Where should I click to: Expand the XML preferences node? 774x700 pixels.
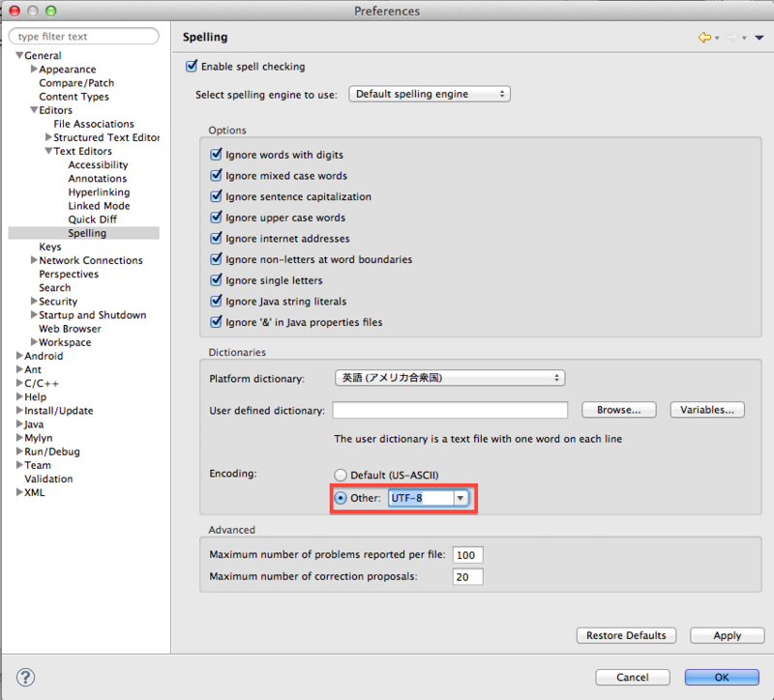pyautogui.click(x=19, y=492)
